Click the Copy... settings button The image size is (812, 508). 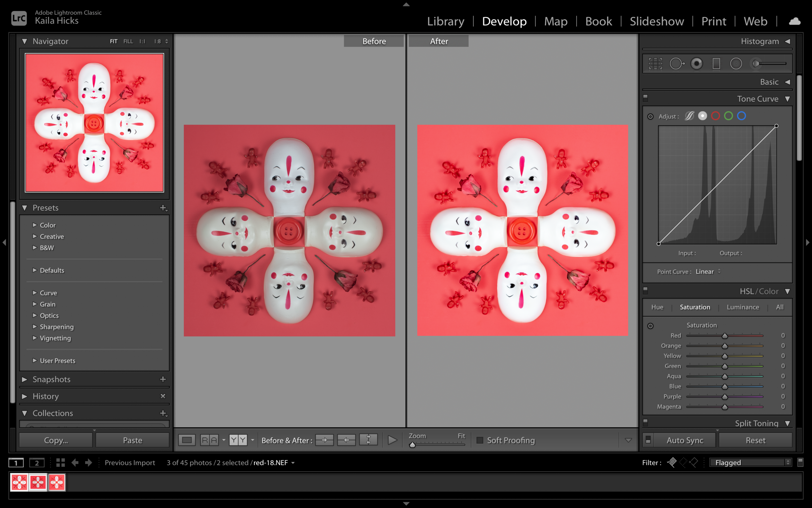56,440
